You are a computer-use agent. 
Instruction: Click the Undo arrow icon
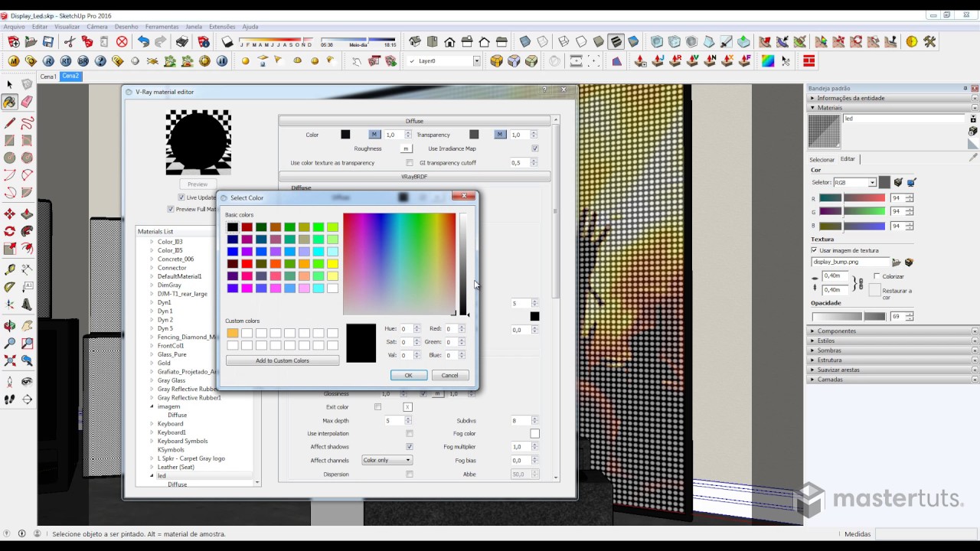(143, 42)
